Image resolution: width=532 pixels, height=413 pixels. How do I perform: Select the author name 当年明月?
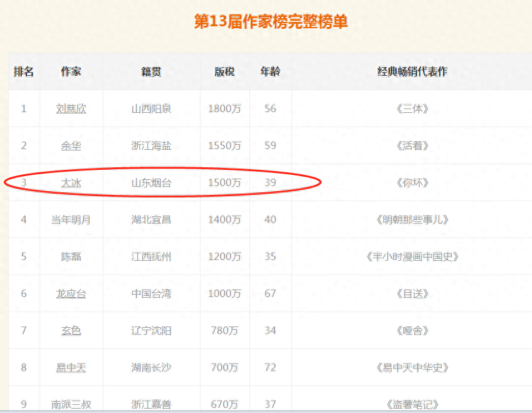point(71,219)
